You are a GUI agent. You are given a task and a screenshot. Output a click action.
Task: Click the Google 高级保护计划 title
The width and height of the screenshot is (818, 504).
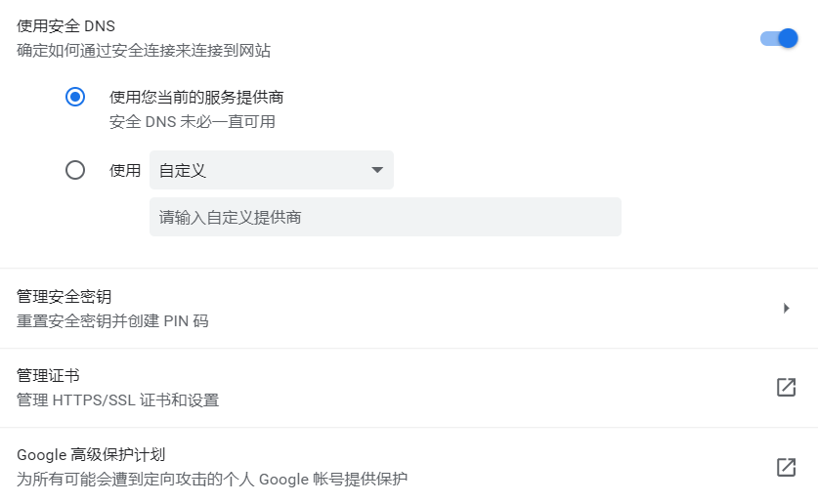point(91,454)
